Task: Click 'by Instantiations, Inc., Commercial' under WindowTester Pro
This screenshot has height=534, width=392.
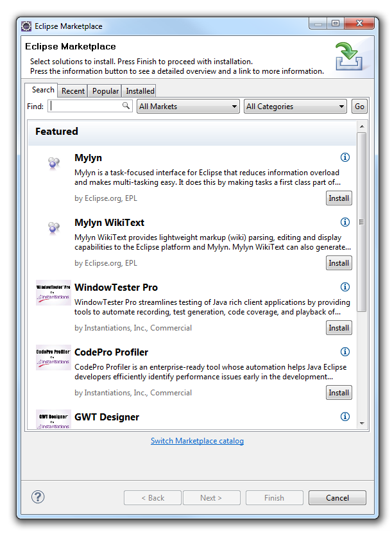Action: [x=133, y=328]
